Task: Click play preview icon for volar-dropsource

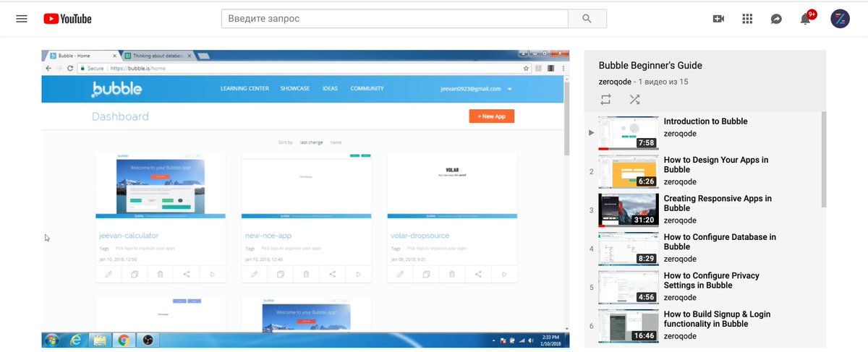Action: pyautogui.click(x=504, y=275)
